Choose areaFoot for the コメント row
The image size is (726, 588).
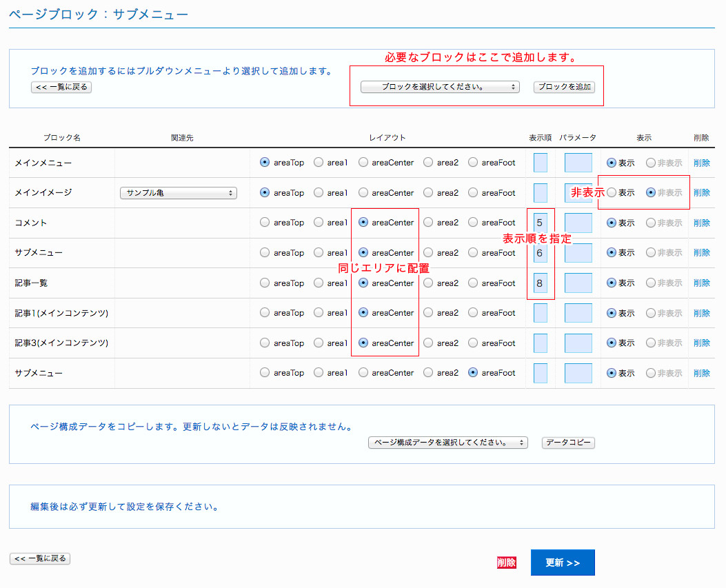tap(473, 223)
